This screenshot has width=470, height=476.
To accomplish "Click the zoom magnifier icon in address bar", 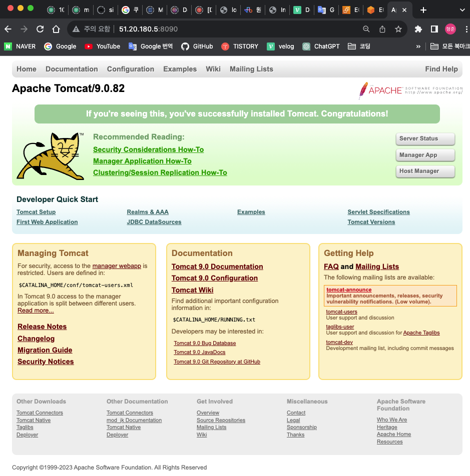I will [x=366, y=29].
